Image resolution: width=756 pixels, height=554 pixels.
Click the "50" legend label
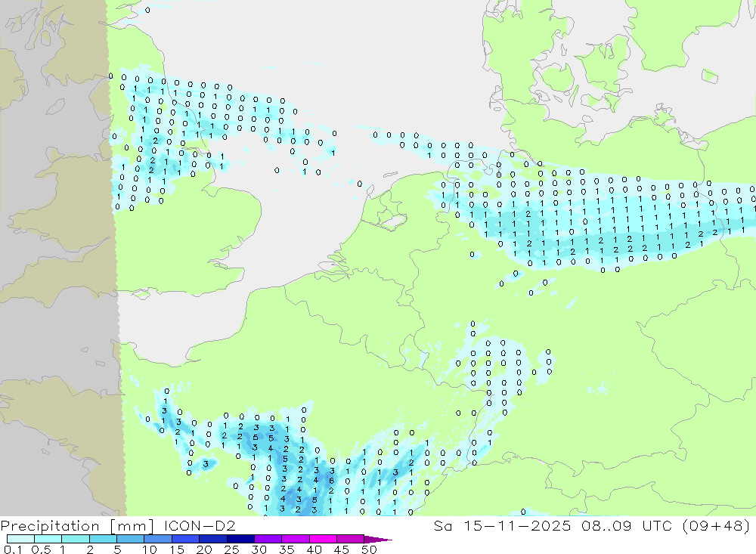point(369,549)
